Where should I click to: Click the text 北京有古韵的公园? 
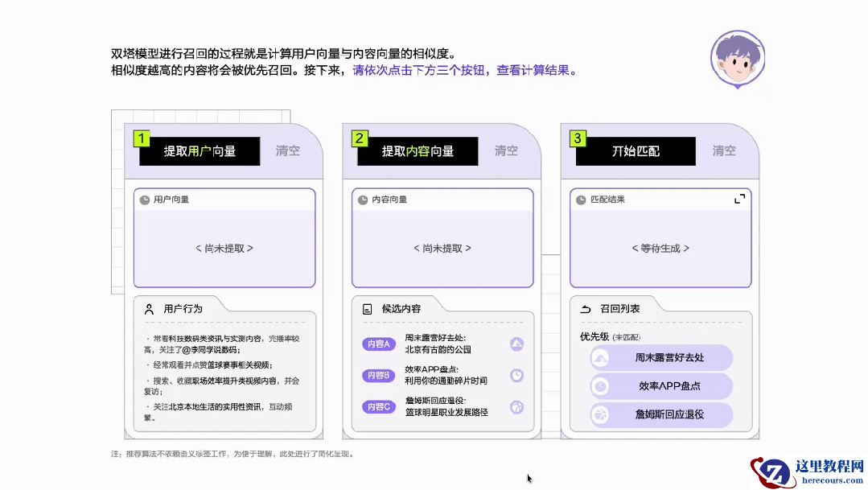[438, 350]
